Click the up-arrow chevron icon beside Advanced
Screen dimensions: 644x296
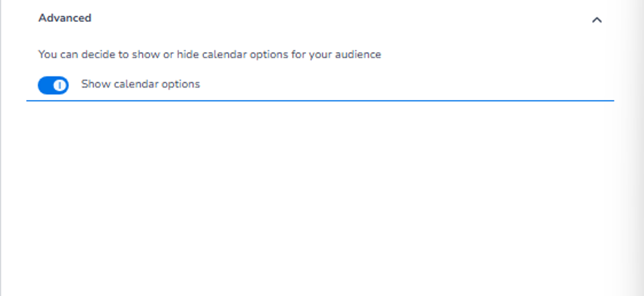[596, 20]
